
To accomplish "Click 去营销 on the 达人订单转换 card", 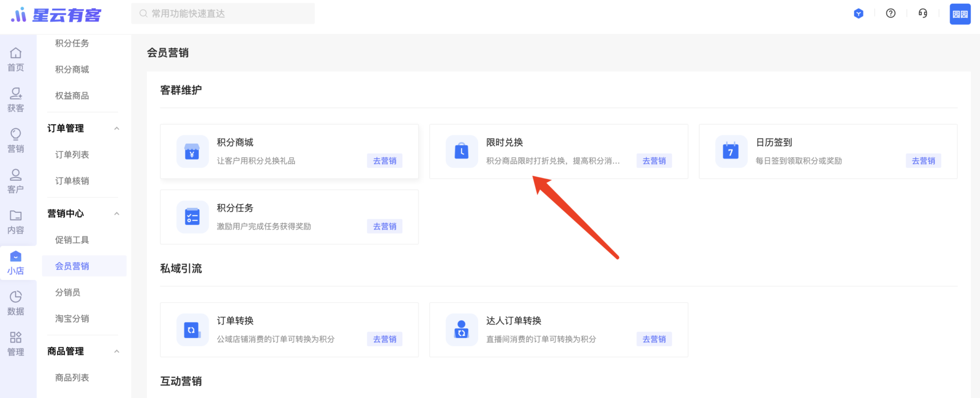I will tap(654, 339).
